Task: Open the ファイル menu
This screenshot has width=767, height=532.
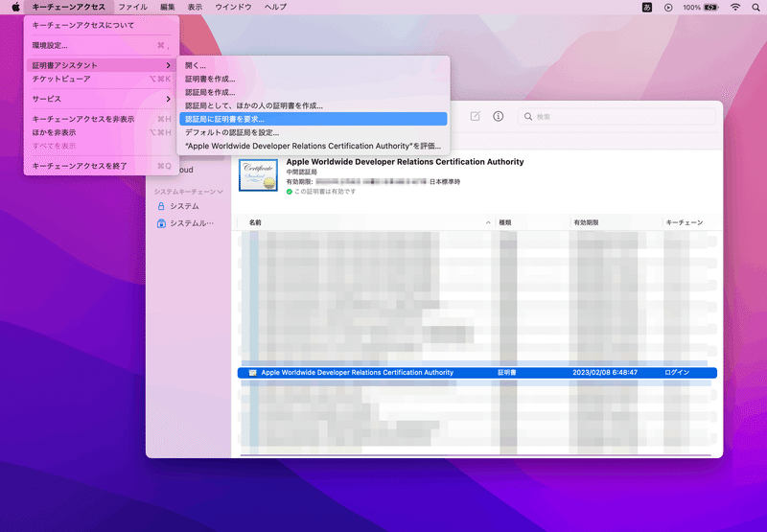Action: pos(133,7)
